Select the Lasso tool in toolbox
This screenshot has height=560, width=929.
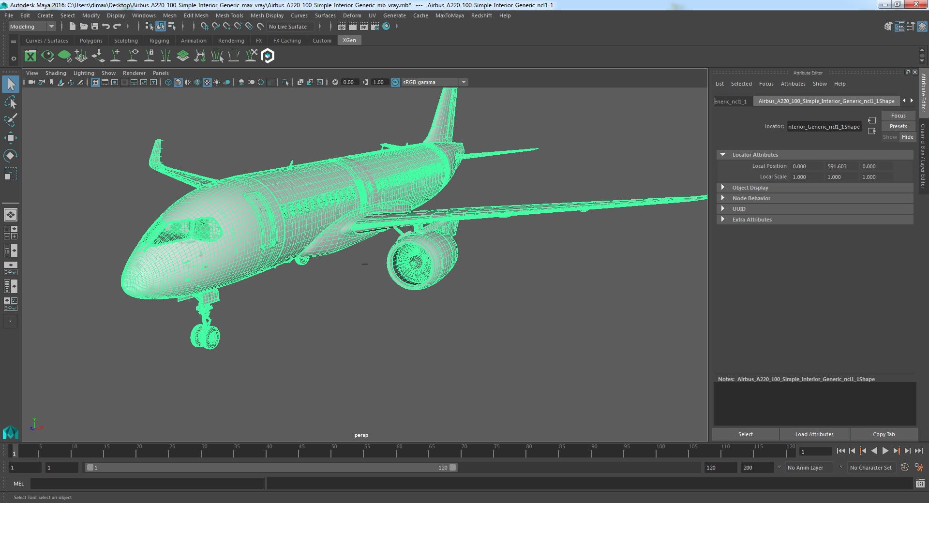pos(10,103)
